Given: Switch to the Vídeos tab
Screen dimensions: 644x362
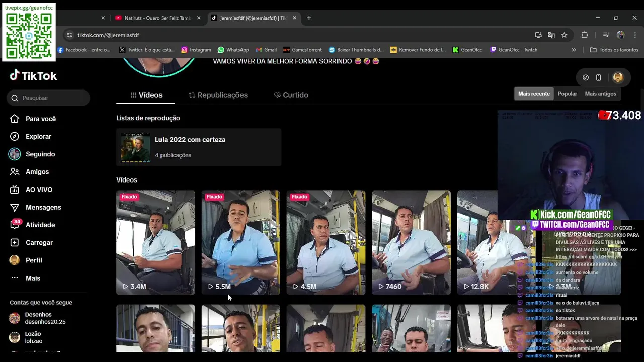Looking at the screenshot, I should pos(146,95).
